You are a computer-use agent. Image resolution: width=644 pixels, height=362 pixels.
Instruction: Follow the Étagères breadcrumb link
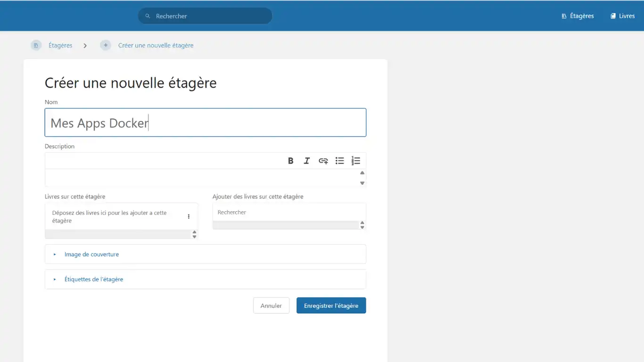click(x=60, y=45)
